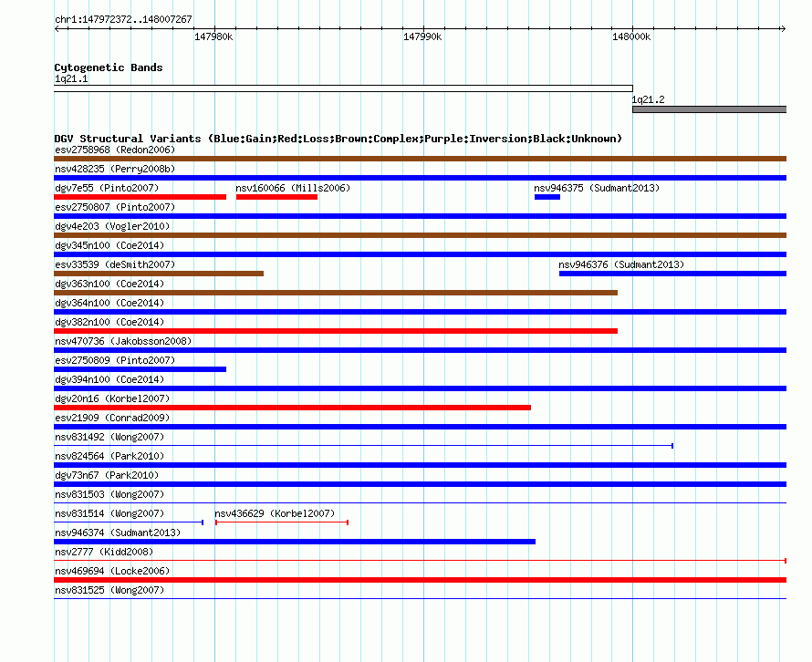Click the nsv469694 (Locke2006) red bar
Screen dimensions: 812x662
[x=420, y=580]
